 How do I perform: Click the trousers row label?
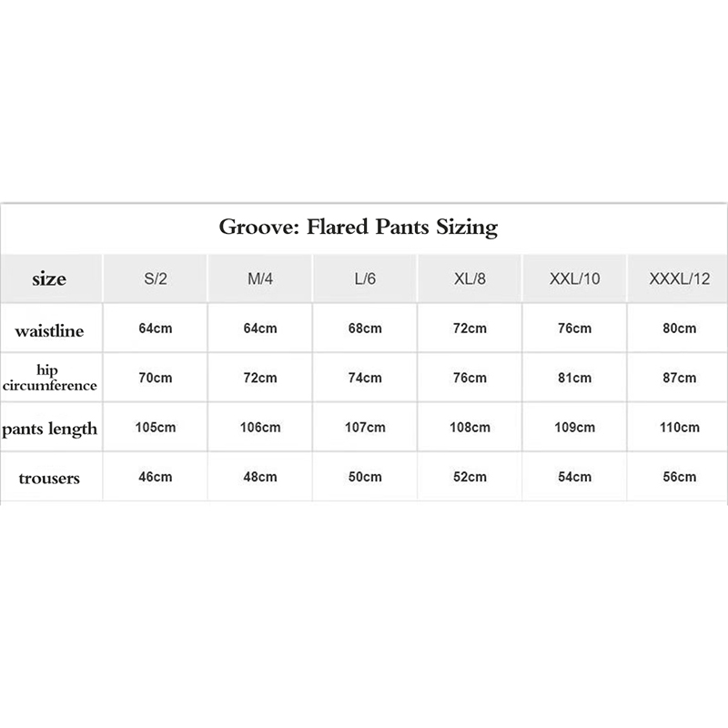pyautogui.click(x=49, y=478)
